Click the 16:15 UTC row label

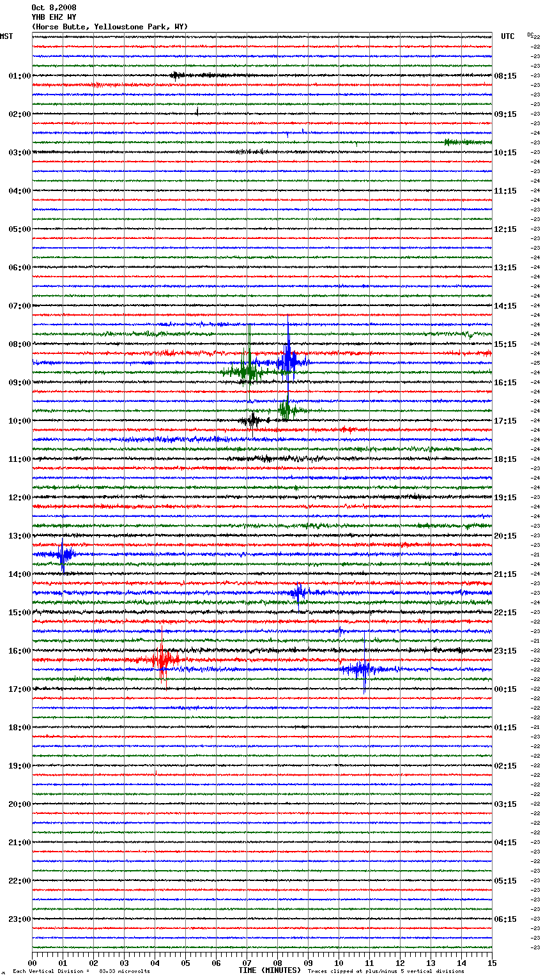[x=505, y=383]
